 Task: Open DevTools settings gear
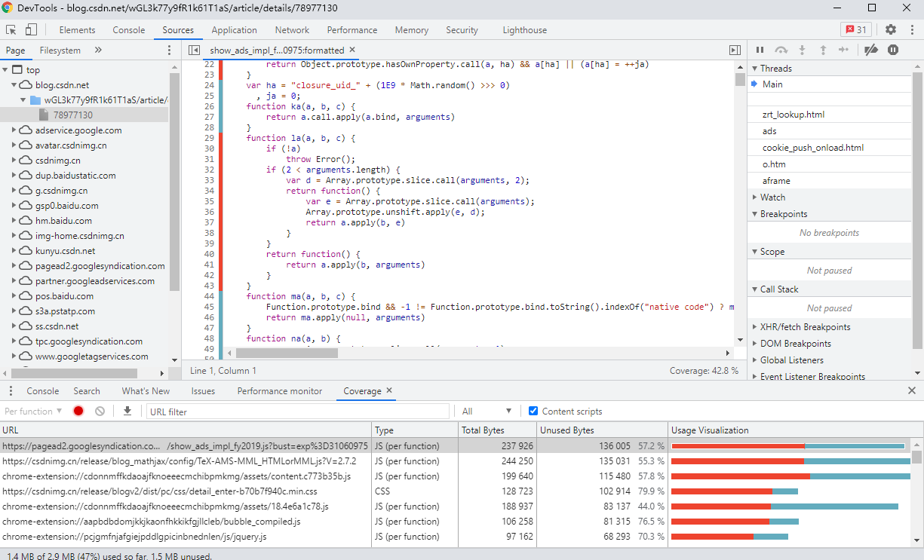tap(891, 29)
